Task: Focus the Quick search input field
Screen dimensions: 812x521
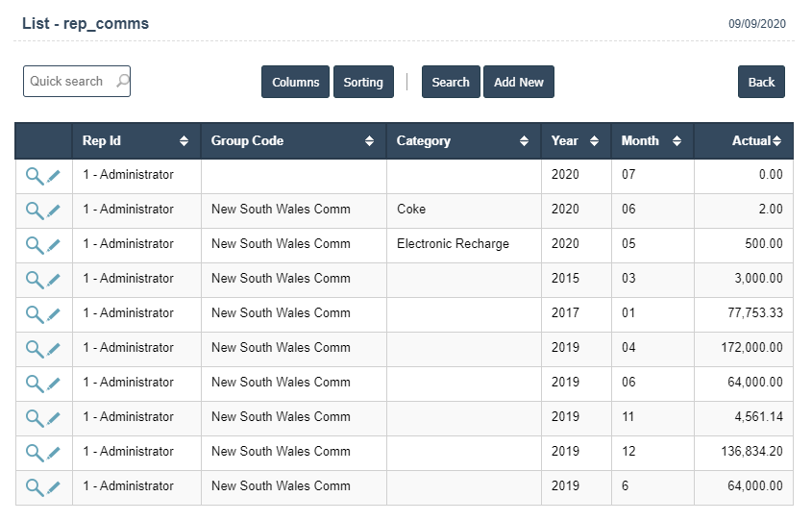Action: point(69,82)
